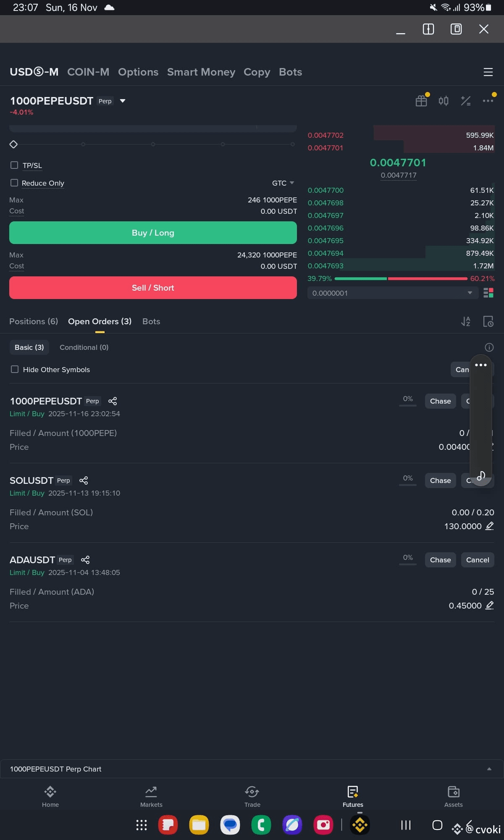The height and width of the screenshot is (840, 504).
Task: Chase the 1000PEPEUSDT order
Action: pos(440,401)
